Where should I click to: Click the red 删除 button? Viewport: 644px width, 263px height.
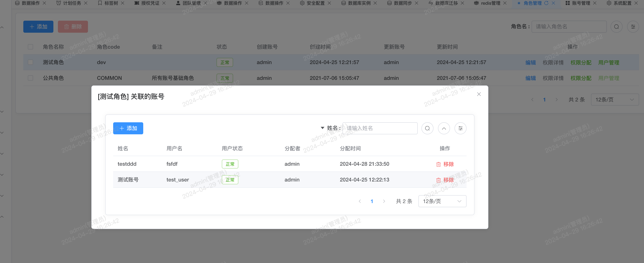[73, 27]
